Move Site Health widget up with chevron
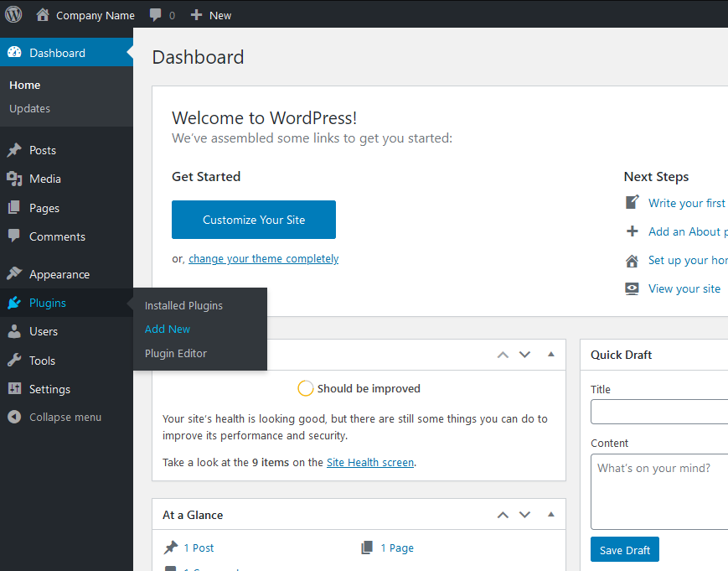The height and width of the screenshot is (571, 728). pos(503,355)
